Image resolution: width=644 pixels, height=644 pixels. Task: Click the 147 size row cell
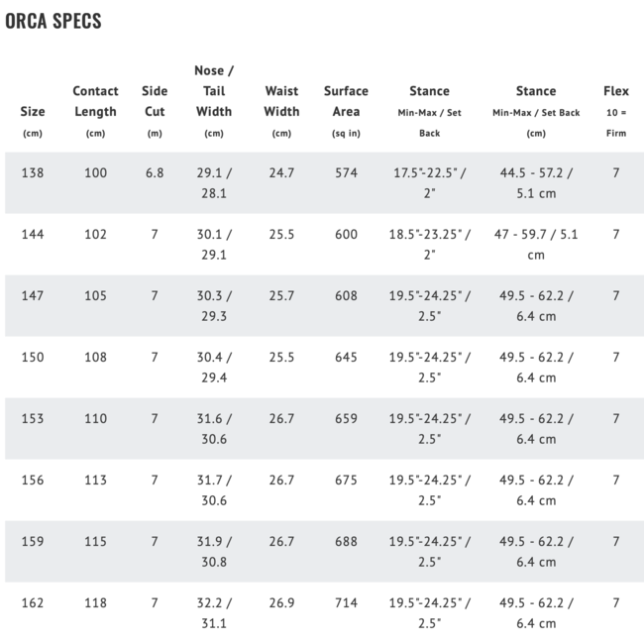33,295
